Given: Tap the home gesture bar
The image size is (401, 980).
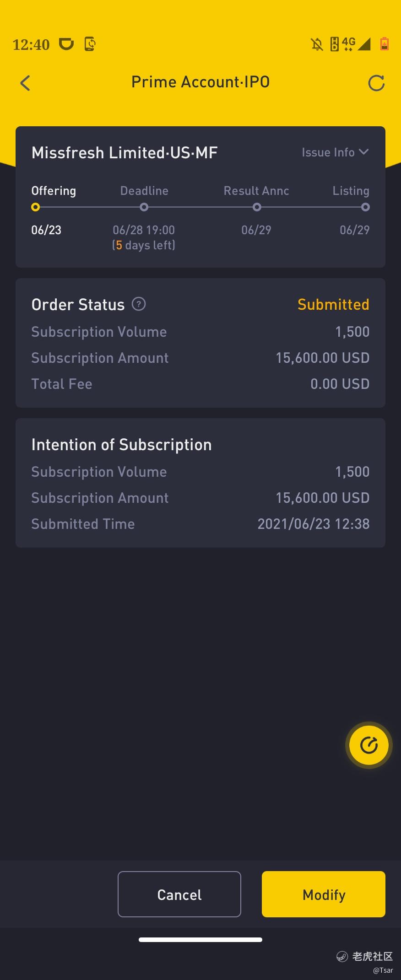Looking at the screenshot, I should tap(200, 940).
